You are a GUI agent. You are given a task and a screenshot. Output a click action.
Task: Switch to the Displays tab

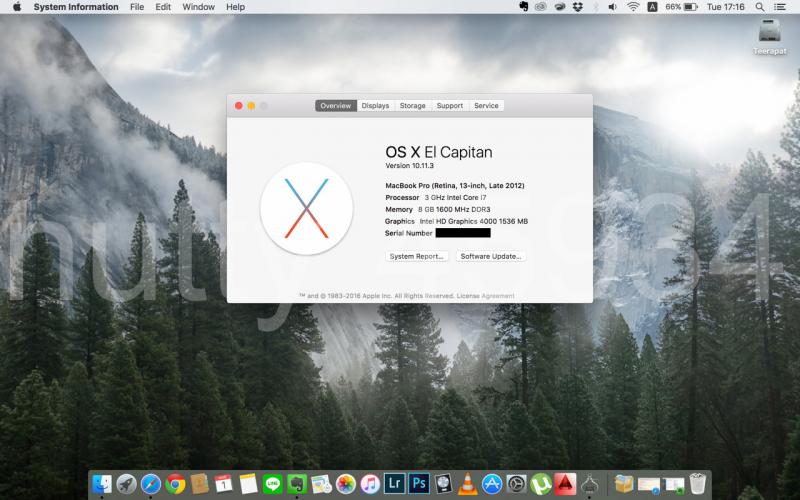375,106
